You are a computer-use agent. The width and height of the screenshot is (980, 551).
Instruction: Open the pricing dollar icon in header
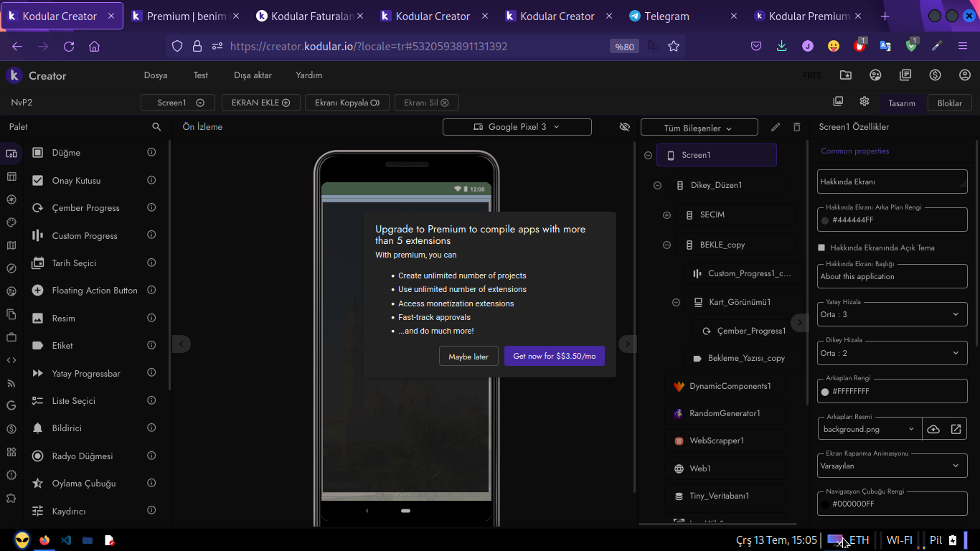point(935,75)
